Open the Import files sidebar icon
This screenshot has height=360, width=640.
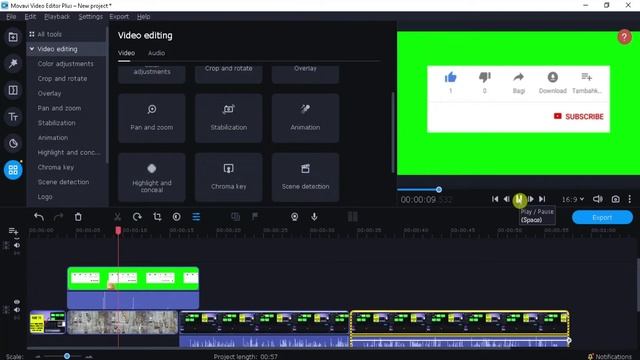click(13, 37)
